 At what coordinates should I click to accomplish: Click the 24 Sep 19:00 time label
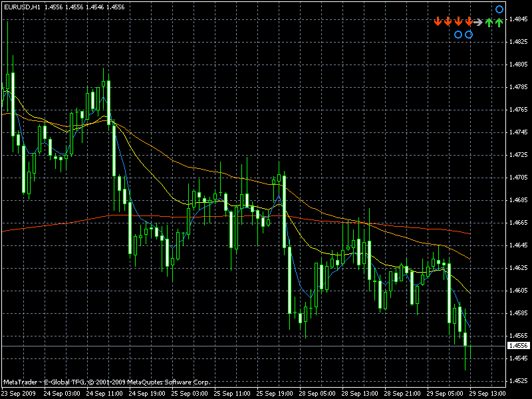[147, 394]
